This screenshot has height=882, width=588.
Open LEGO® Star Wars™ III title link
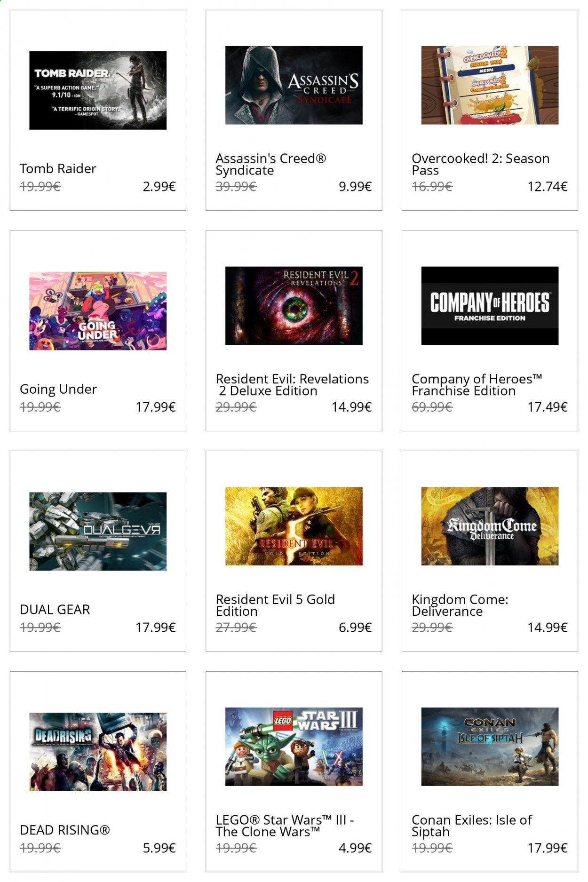tap(285, 826)
